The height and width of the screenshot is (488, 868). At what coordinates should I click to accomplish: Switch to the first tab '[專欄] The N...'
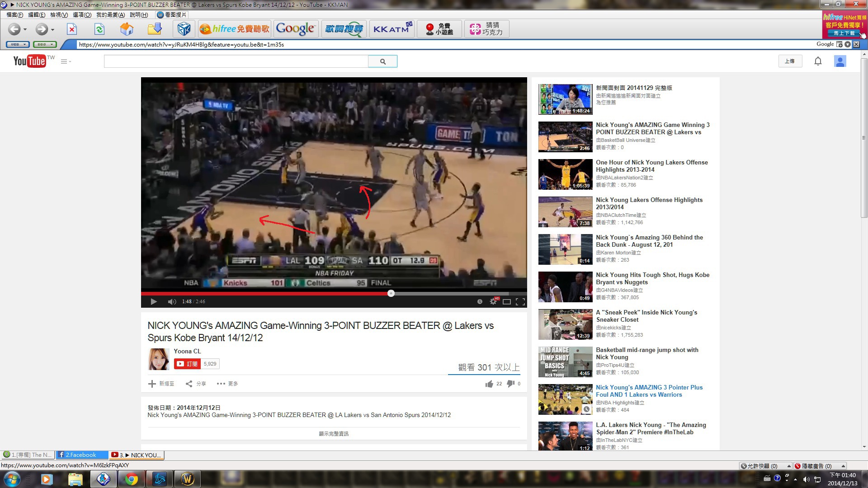click(28, 455)
